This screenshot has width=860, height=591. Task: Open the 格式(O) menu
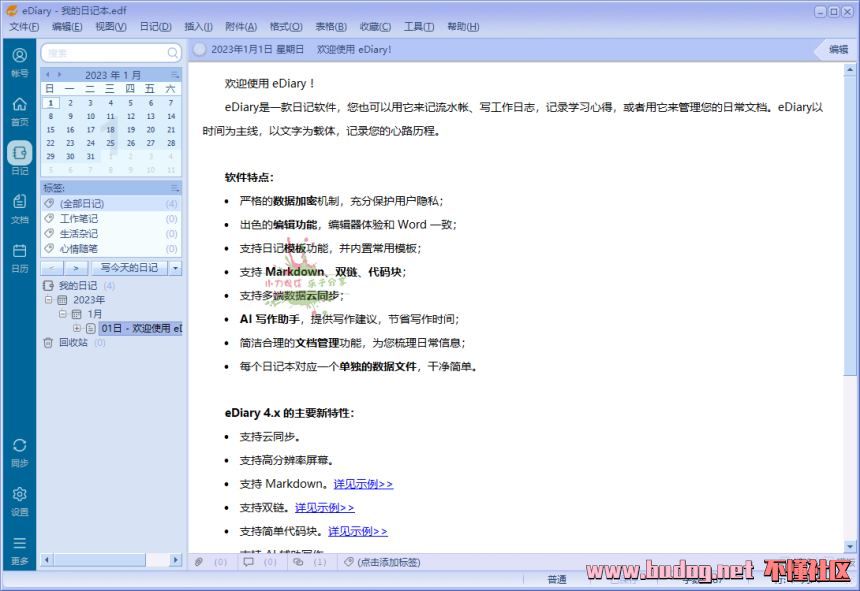click(x=286, y=27)
